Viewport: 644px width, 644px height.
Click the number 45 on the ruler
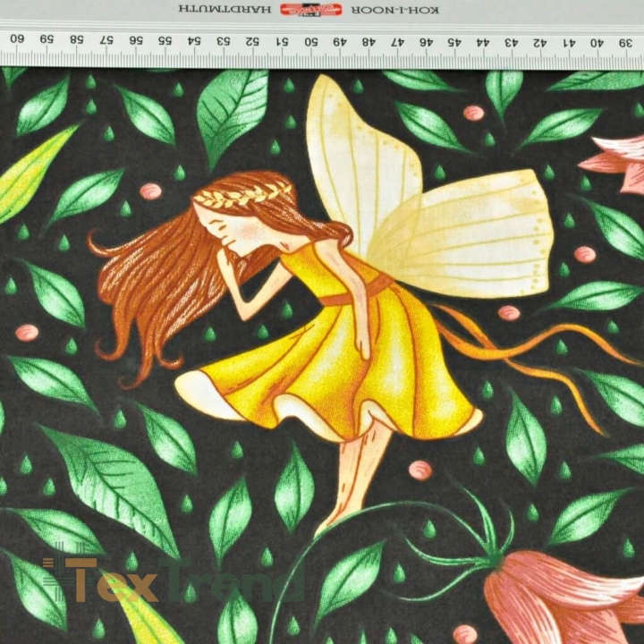coord(453,42)
